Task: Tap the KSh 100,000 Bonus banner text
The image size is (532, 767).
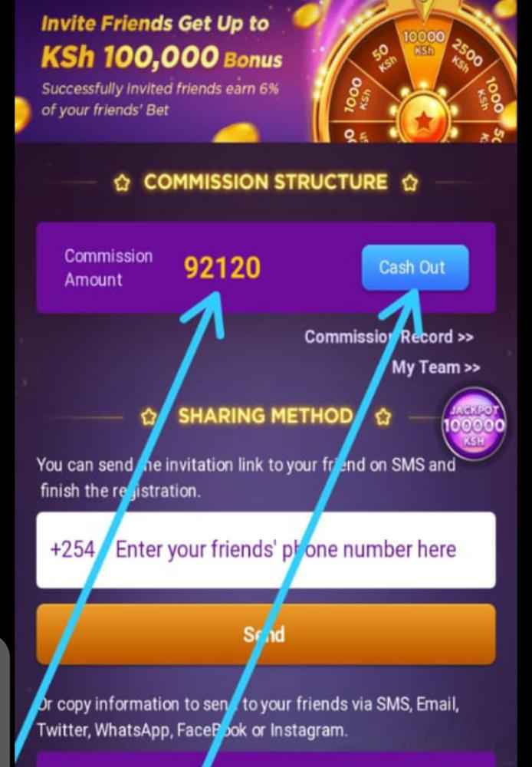Action: (162, 58)
